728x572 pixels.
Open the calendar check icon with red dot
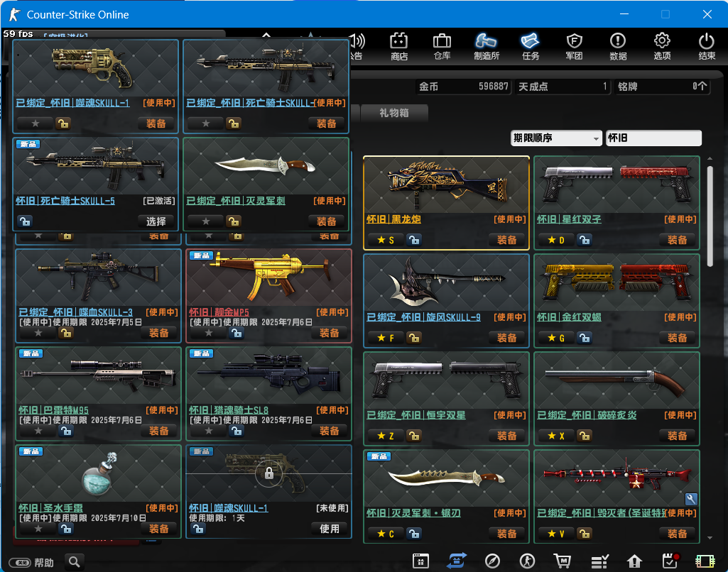[x=670, y=561]
